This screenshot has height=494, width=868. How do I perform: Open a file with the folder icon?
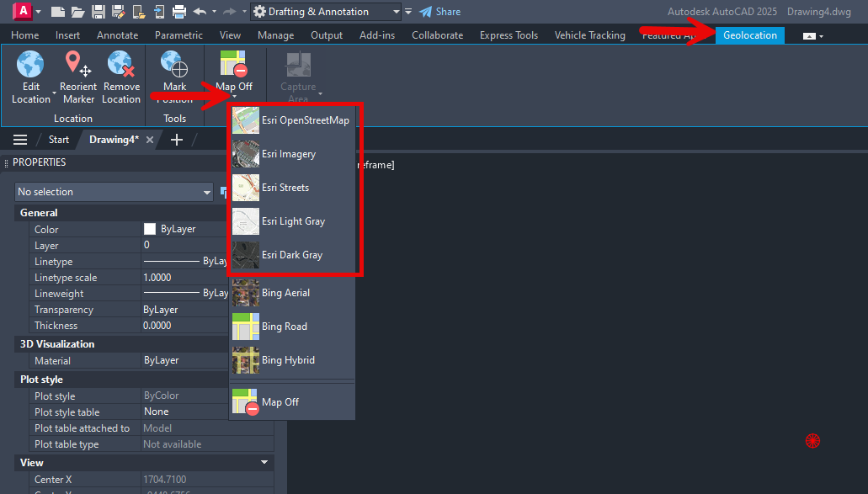(78, 12)
